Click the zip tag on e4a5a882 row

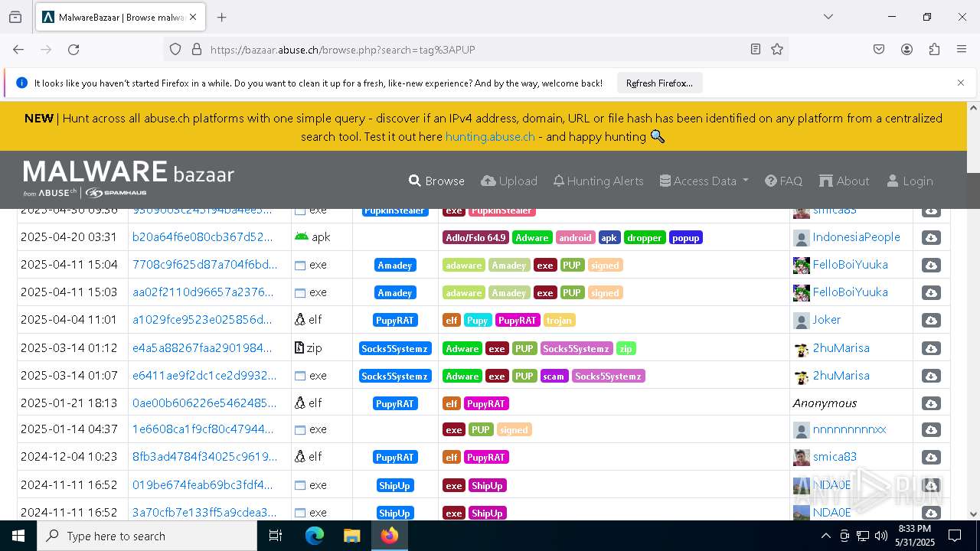(626, 348)
